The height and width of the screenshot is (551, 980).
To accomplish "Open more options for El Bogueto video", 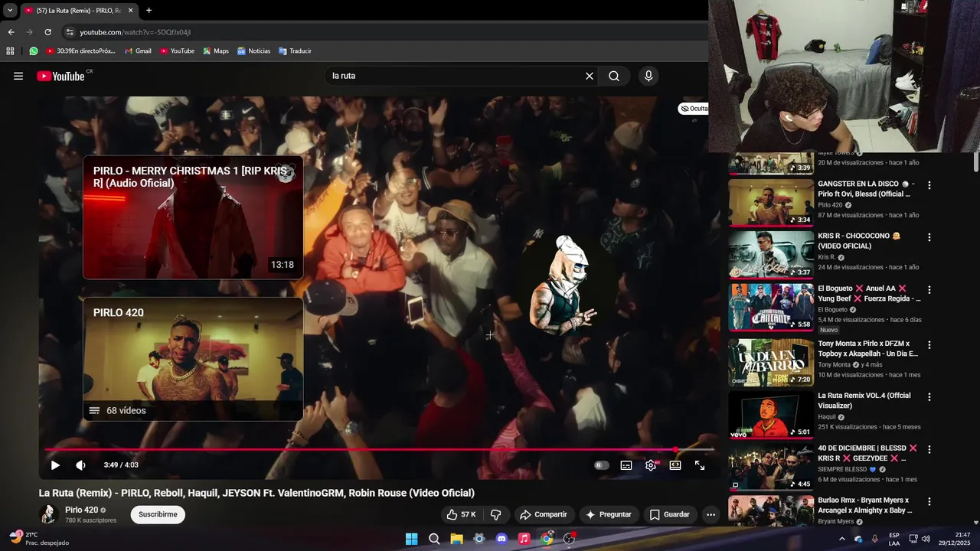I will tap(929, 290).
